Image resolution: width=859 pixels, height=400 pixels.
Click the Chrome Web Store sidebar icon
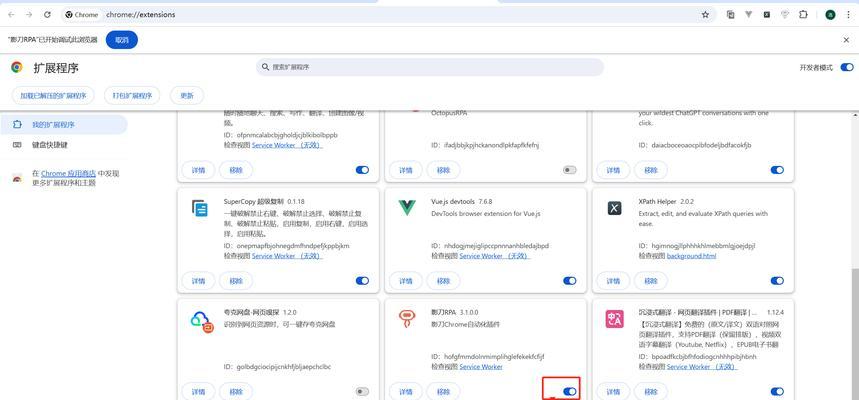17,179
